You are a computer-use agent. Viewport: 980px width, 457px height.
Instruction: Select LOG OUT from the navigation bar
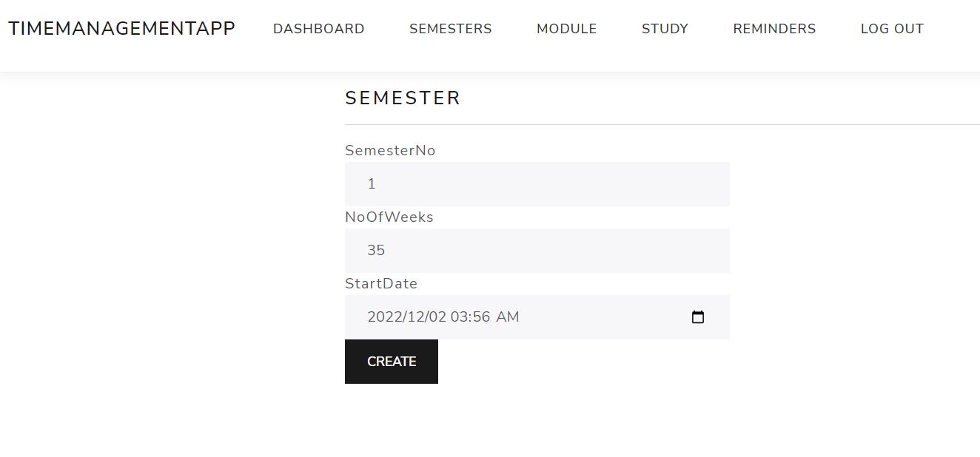click(x=892, y=29)
